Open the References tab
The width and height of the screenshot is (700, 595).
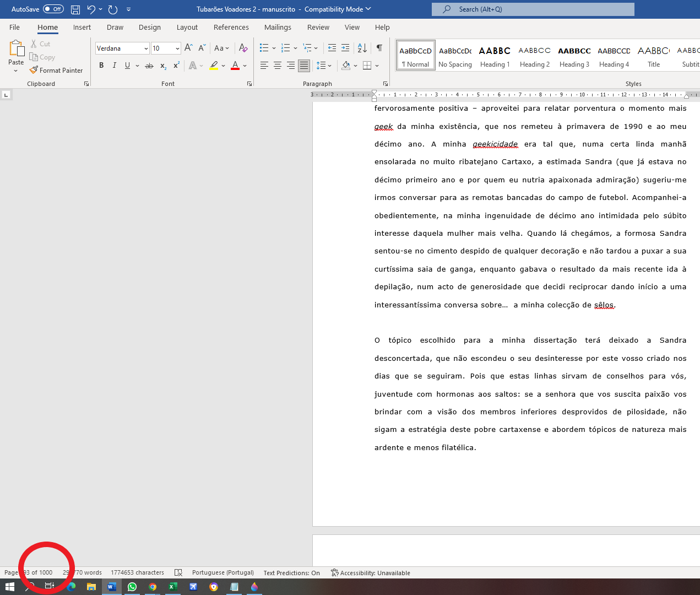pos(231,27)
